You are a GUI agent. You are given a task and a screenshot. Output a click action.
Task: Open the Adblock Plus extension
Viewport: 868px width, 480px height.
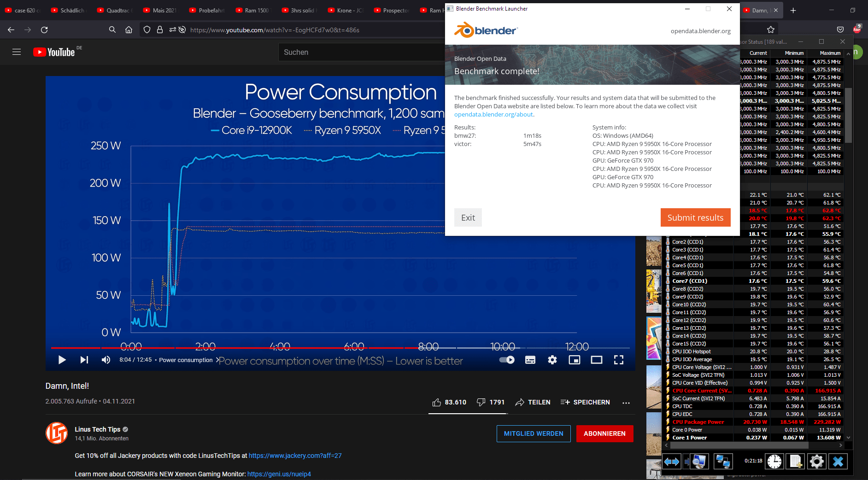857,29
